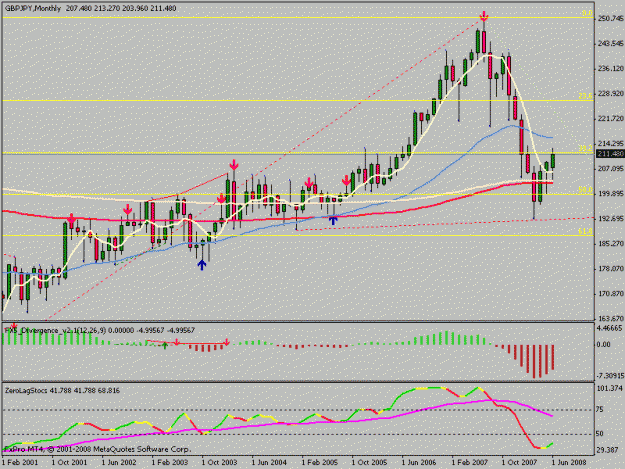
Task: Click the 178.070 price axis label
Action: tap(611, 269)
